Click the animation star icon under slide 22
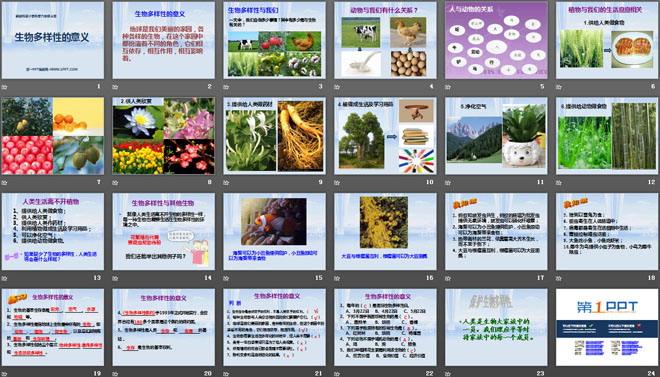 pos(337,374)
